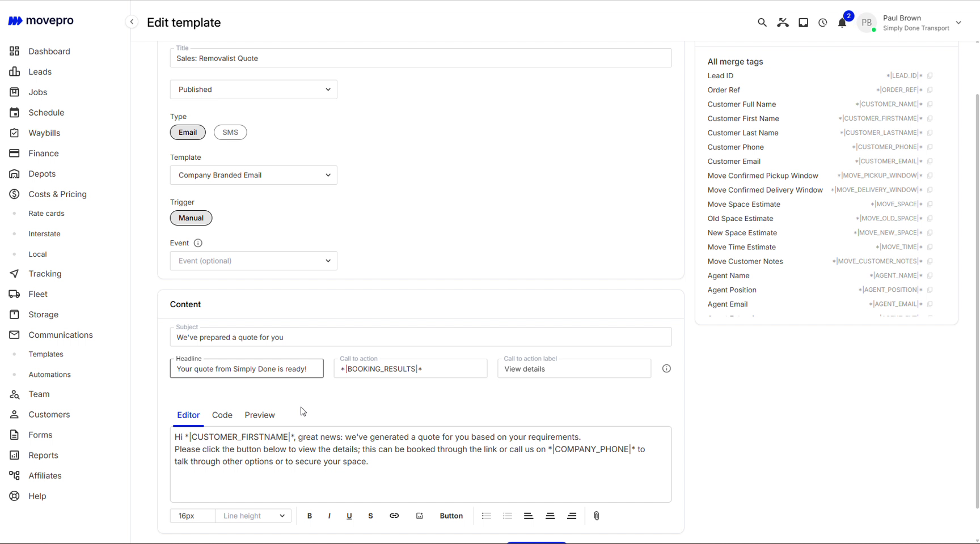Insert a bulleted list
Viewport: 980px width, 544px height.
tap(486, 516)
